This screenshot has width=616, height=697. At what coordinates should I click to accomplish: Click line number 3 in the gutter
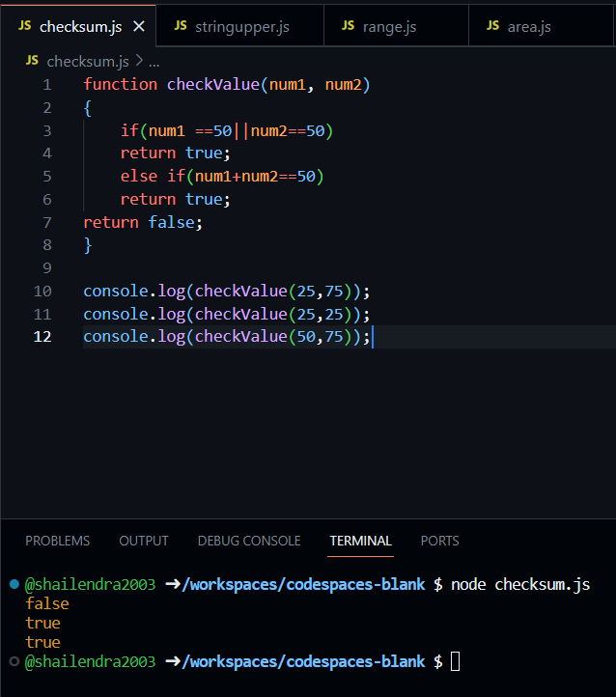47,130
